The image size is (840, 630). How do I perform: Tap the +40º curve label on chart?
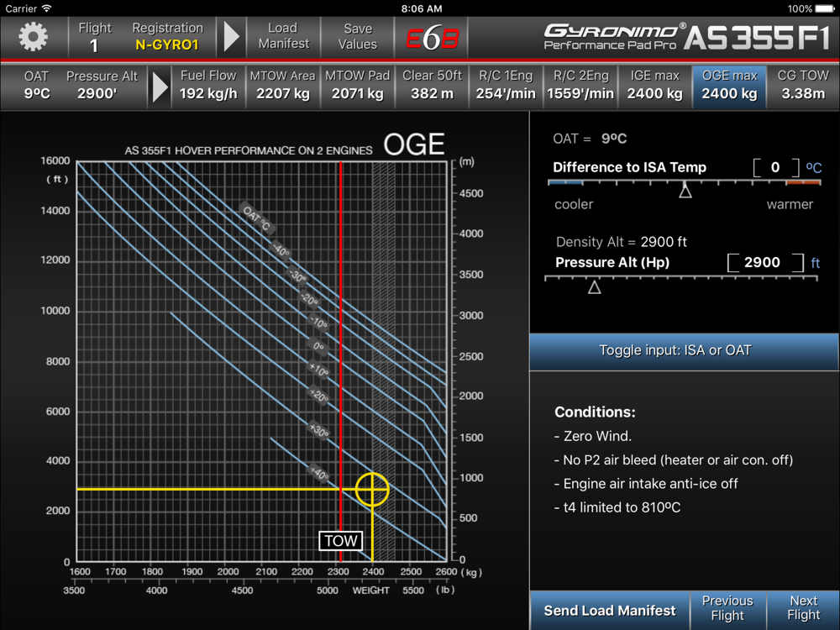[318, 473]
